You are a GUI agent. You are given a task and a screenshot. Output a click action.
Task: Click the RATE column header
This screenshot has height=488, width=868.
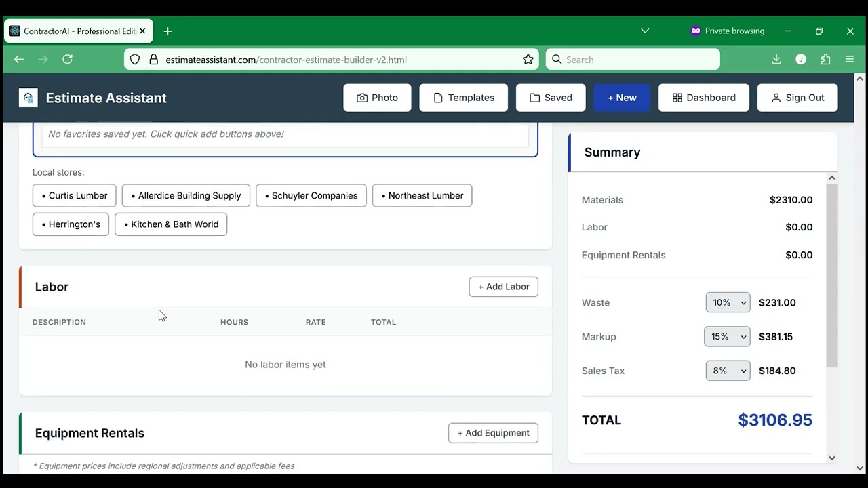click(316, 322)
